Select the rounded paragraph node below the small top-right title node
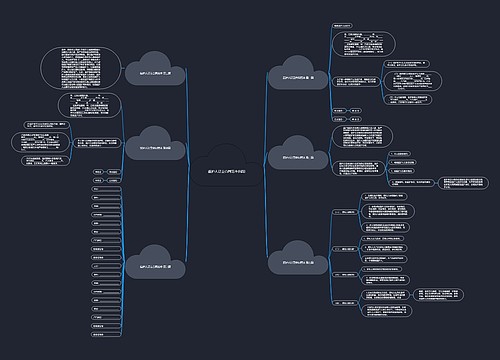 [x=364, y=44]
